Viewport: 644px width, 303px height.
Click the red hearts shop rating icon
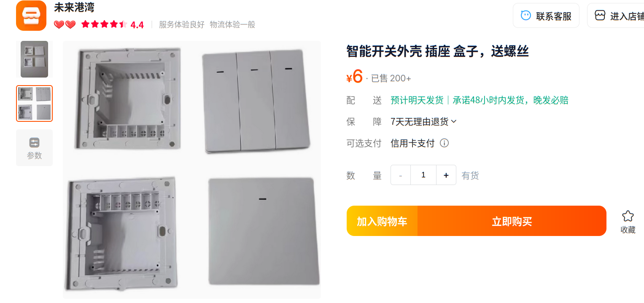[65, 25]
